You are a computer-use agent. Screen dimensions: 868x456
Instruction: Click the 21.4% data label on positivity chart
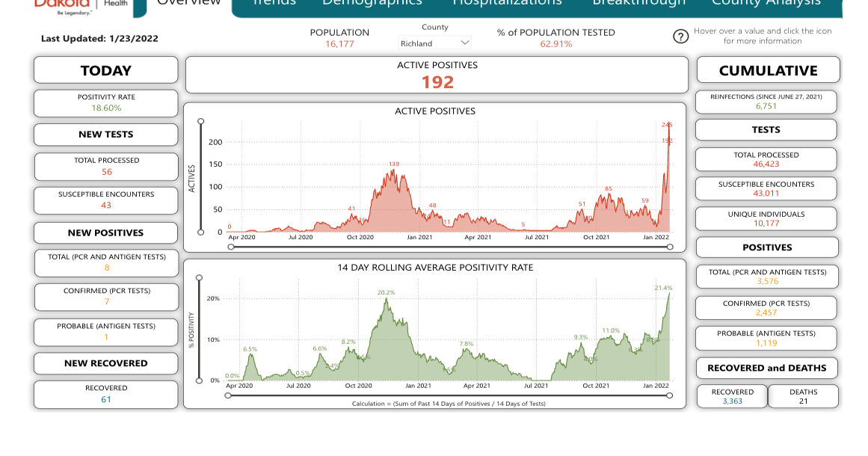pos(663,288)
